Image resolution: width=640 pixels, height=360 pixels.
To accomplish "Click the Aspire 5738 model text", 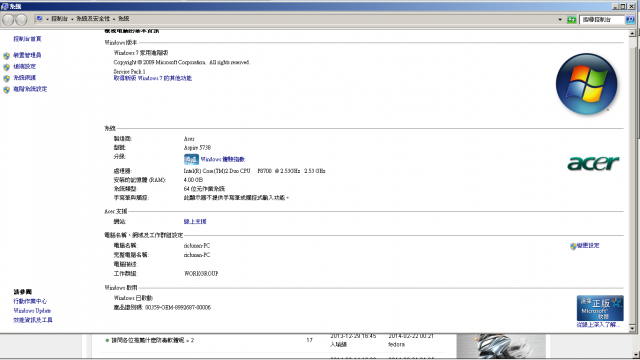I will pos(197,148).
